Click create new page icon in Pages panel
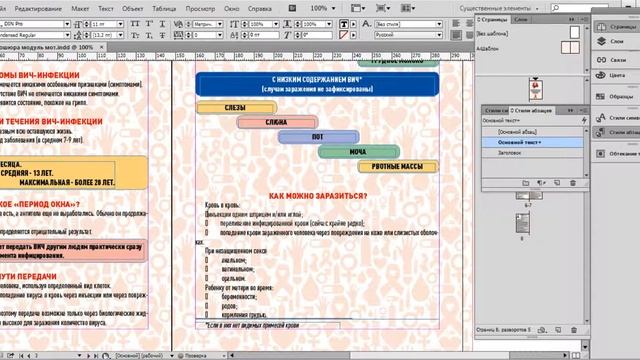Viewport: 640px width, 360px height. [x=558, y=330]
